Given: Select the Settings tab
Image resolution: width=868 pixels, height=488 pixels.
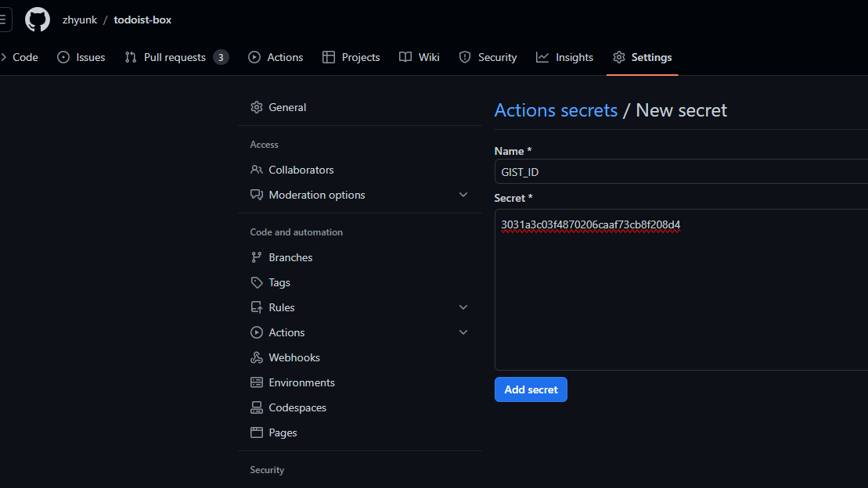Looking at the screenshot, I should (642, 58).
